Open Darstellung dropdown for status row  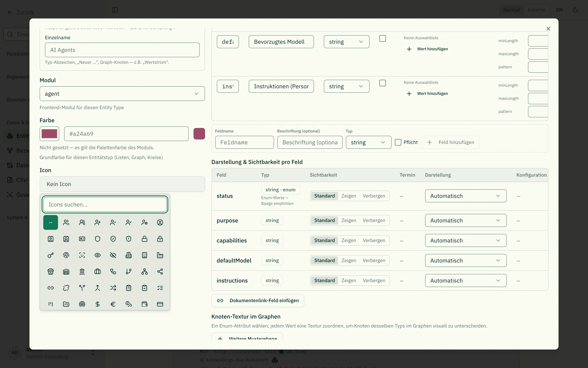click(x=466, y=196)
